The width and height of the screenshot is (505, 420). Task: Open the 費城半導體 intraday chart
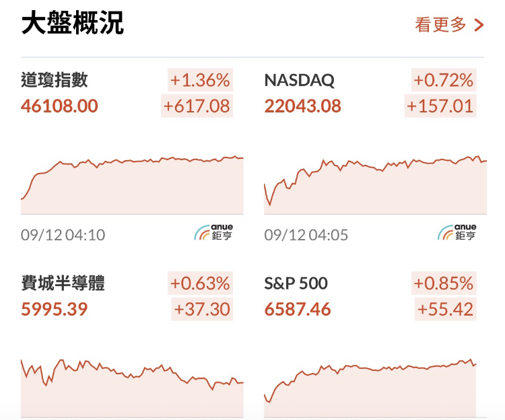(x=132, y=388)
